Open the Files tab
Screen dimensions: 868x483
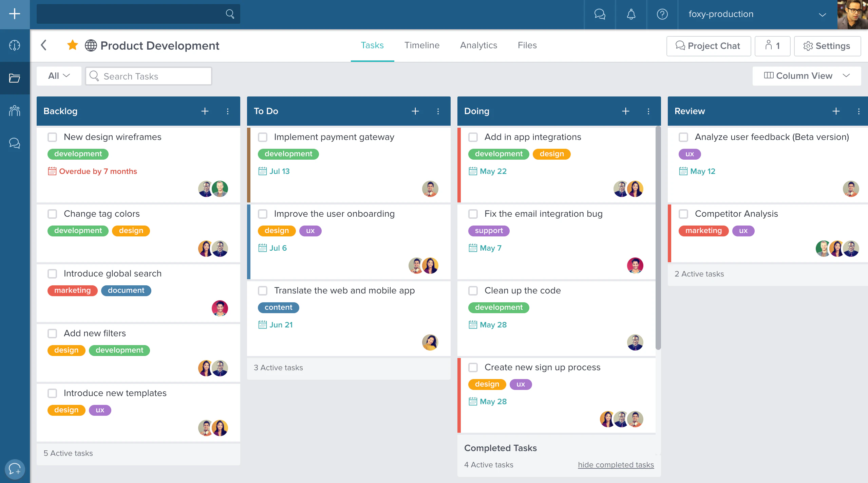(527, 45)
